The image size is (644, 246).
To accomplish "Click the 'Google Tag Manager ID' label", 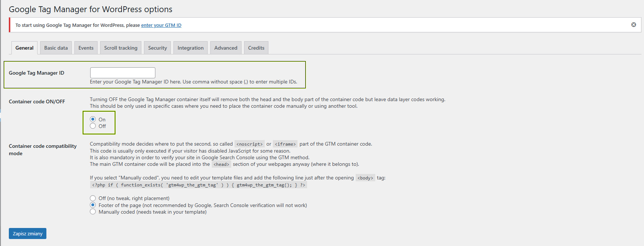I will pyautogui.click(x=36, y=73).
